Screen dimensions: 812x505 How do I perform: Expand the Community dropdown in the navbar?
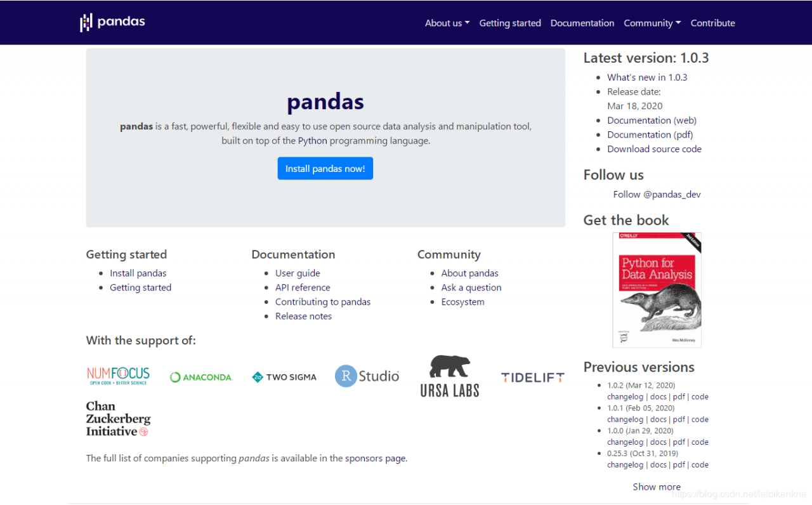652,23
